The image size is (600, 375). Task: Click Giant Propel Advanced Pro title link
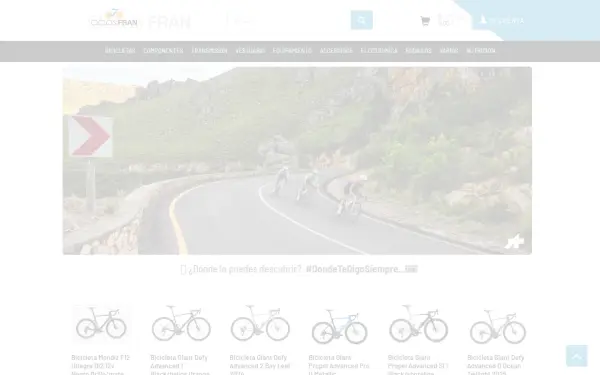(339, 365)
